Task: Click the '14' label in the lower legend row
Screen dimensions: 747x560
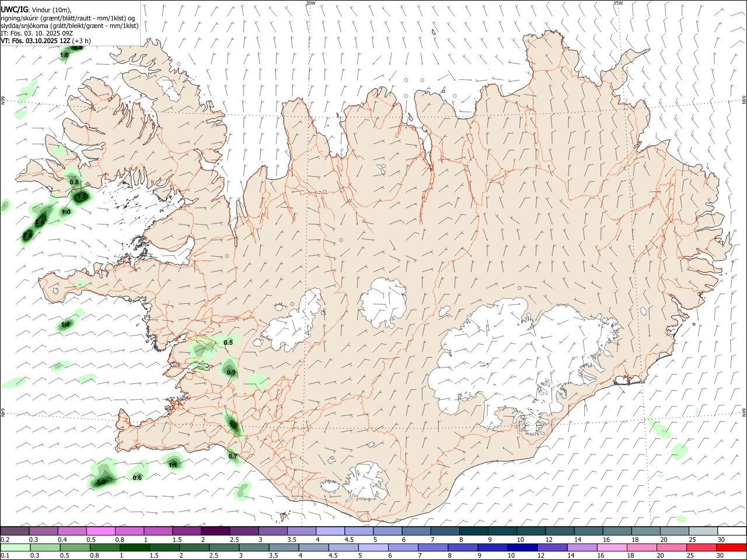Action: 570,556
